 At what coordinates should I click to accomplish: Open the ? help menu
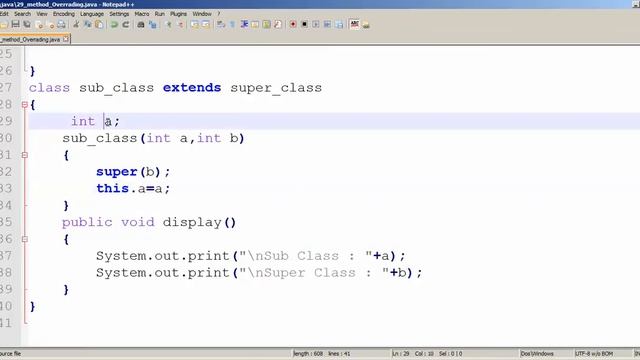[218, 14]
